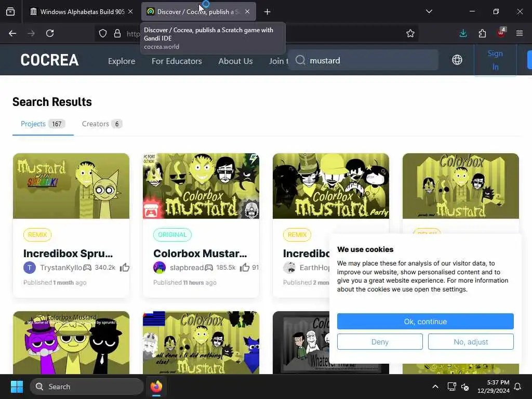Accept cookies with Ok, continue
The image size is (532, 399).
(x=425, y=321)
